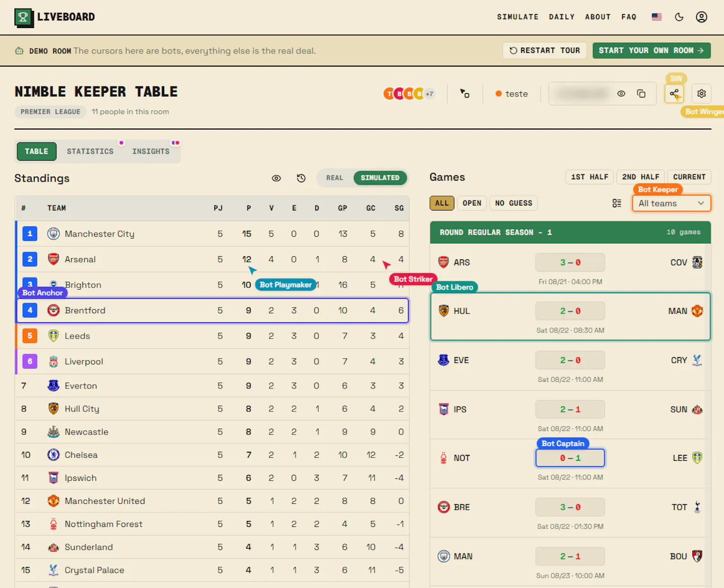Edit EVE vs CRY score 2–0
This screenshot has width=724, height=588.
[x=570, y=360]
